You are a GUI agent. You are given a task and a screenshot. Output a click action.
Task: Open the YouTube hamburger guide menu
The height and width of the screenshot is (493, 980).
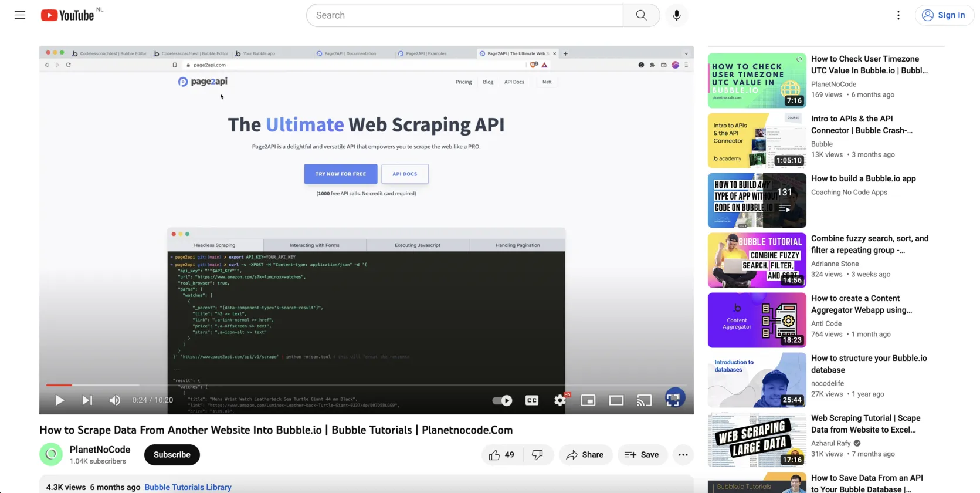coord(20,15)
